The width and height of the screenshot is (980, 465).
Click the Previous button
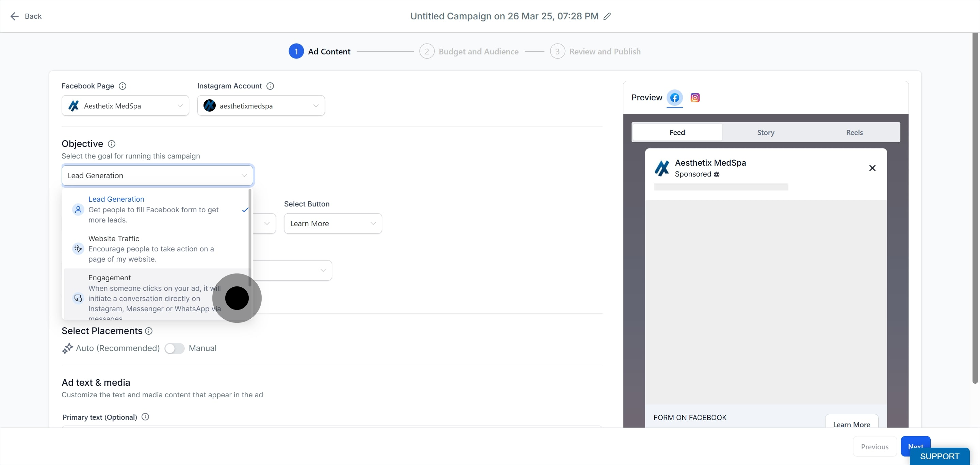tap(874, 447)
